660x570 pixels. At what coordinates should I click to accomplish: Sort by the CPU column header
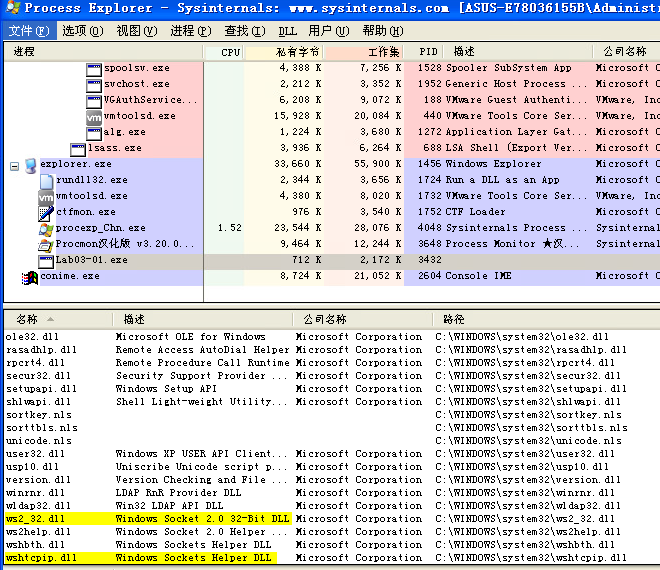coord(224,52)
